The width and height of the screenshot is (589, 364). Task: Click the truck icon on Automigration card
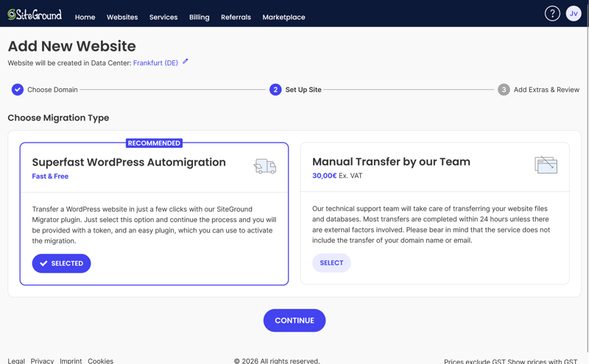265,166
